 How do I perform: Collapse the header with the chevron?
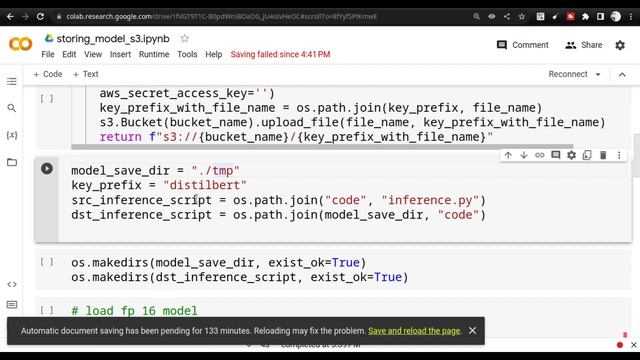622,75
